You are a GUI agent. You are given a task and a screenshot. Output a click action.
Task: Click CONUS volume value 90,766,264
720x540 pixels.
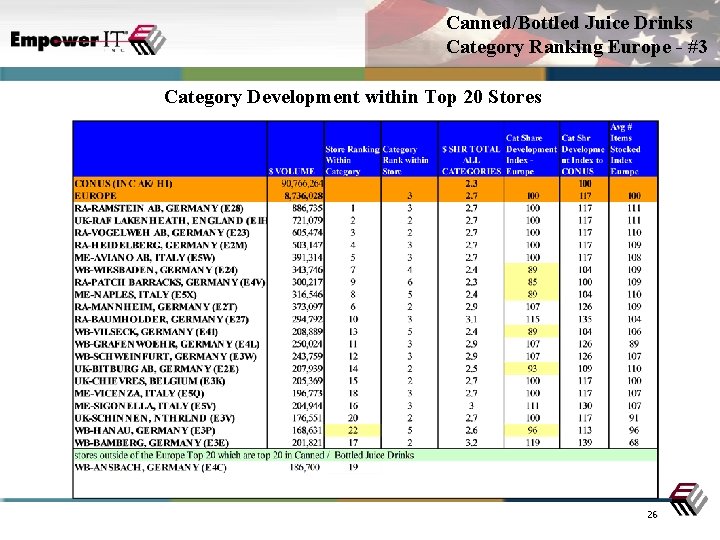point(302,184)
